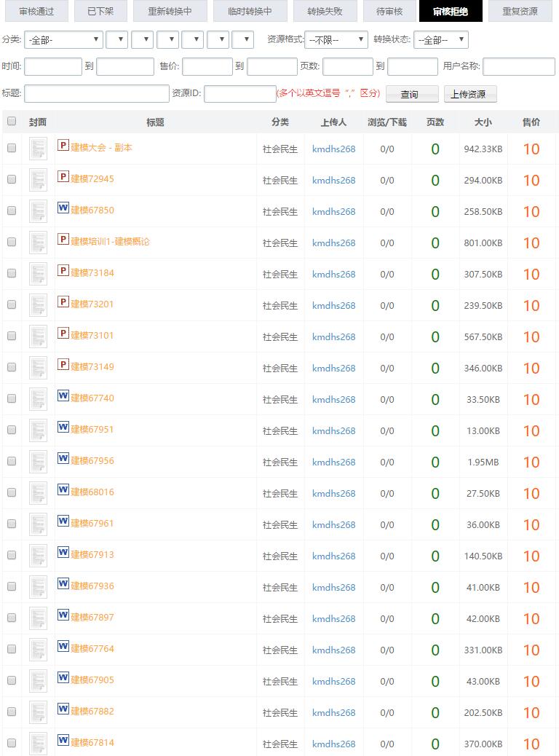Click PowerPoint icon beside 建模73149
559x756 pixels.
pos(63,365)
